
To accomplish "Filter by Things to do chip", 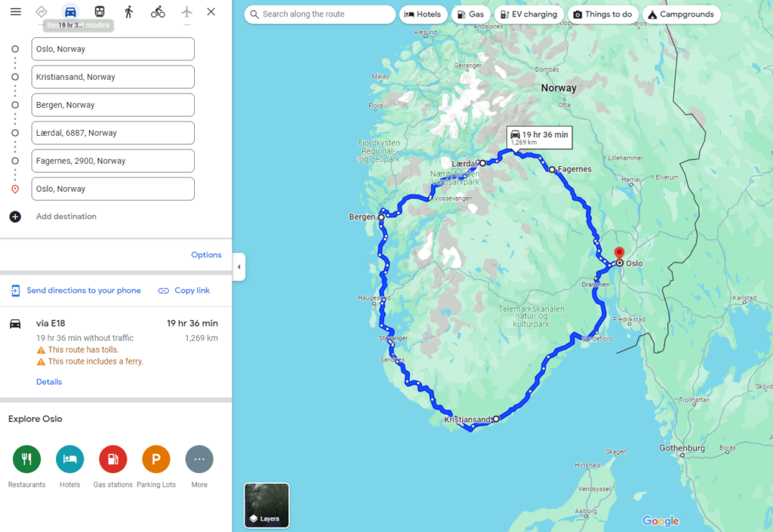I will click(603, 14).
